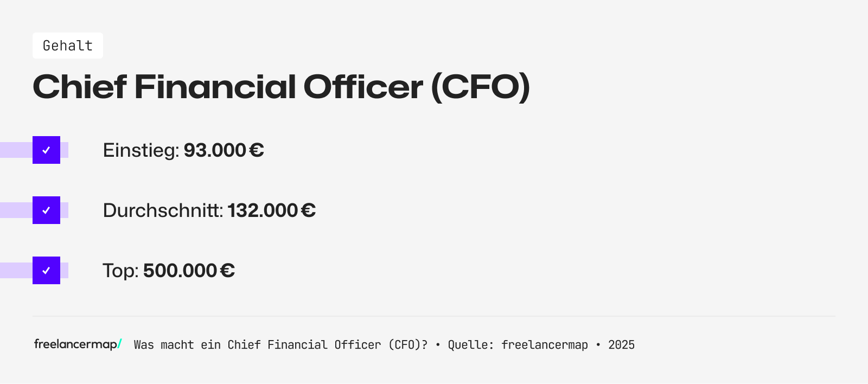Toggle the checkbox next to Einstieg
The height and width of the screenshot is (384, 868).
coord(46,150)
